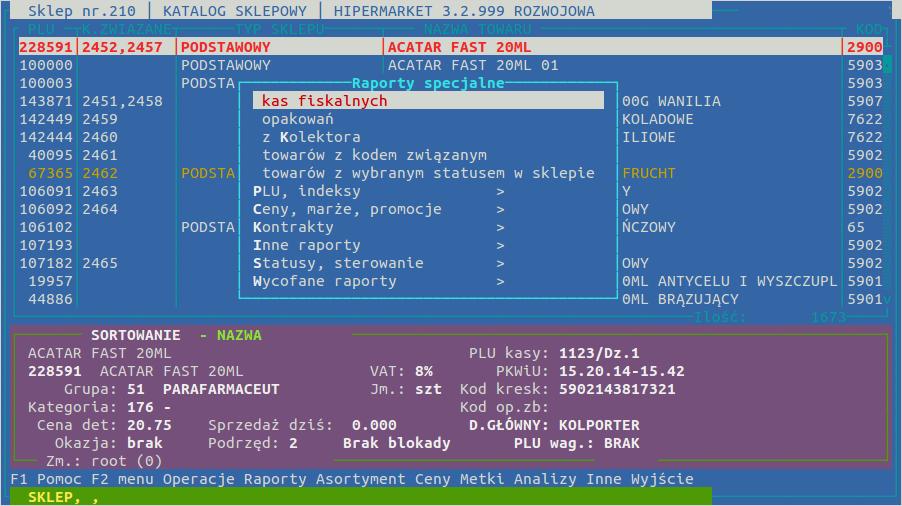Click Cena det value 20.75
The width and height of the screenshot is (902, 506).
[150, 426]
